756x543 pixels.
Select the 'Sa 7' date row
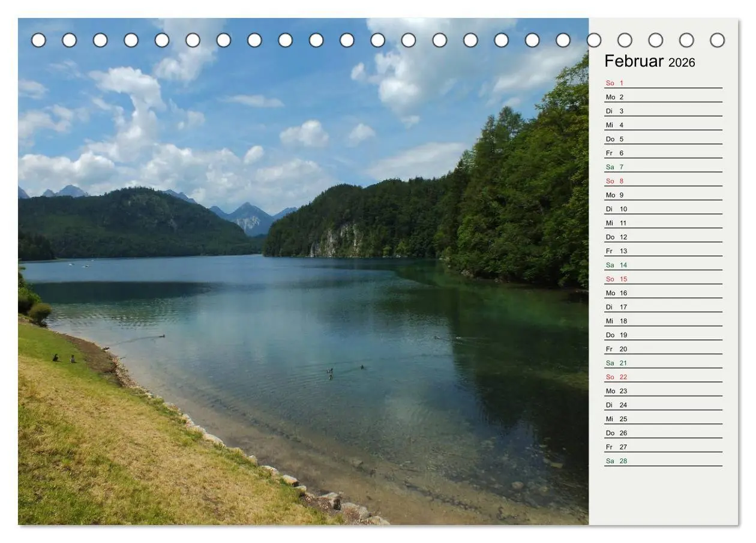(x=663, y=167)
